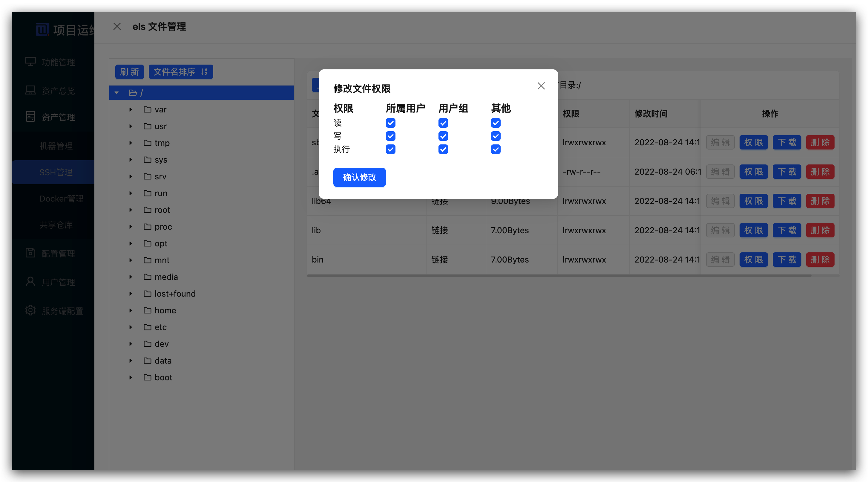
Task: Toggle write permission for user group
Action: 443,136
